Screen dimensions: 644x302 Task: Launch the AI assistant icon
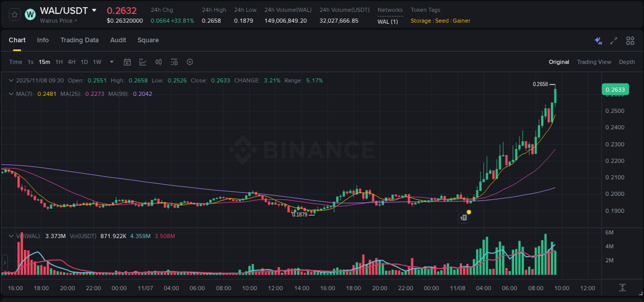[598, 40]
